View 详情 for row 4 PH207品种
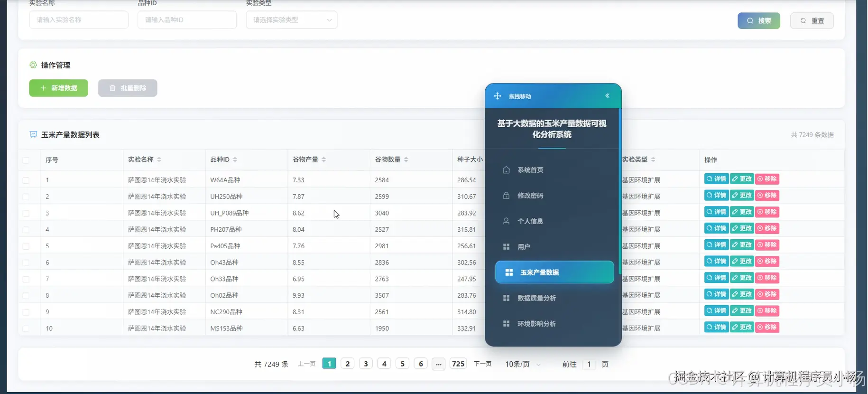868x394 pixels. click(x=716, y=228)
